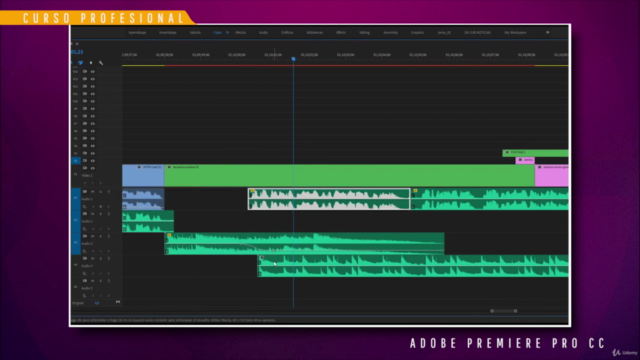Select the long audio clip on Audio 4
Viewport: 640px width, 360px height.
[x=413, y=266]
